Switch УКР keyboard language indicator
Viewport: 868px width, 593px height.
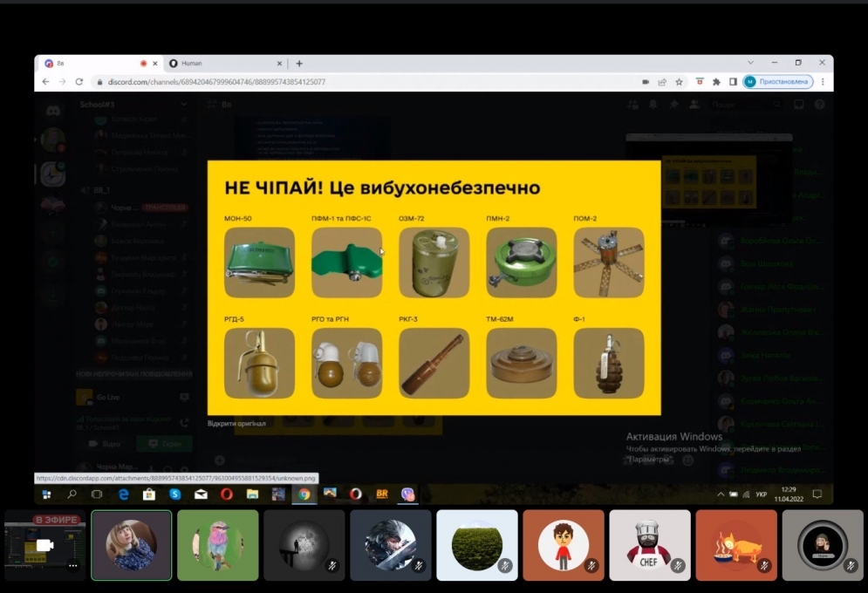tap(762, 494)
